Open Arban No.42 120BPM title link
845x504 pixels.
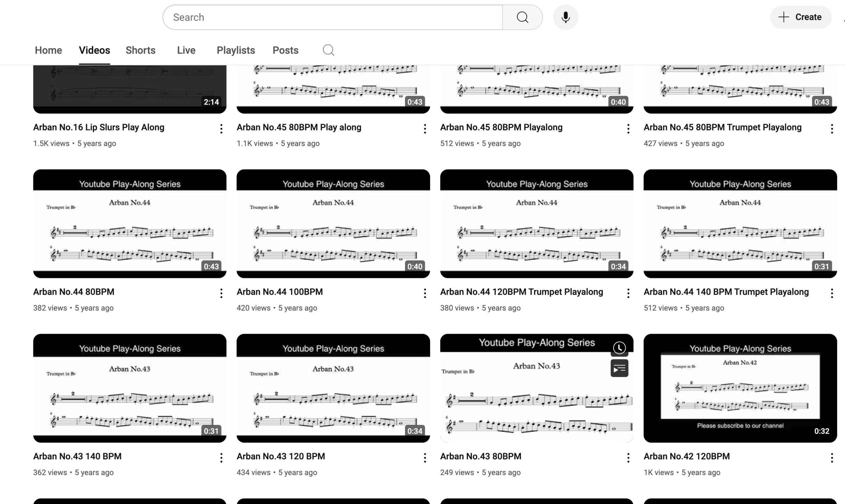point(687,456)
